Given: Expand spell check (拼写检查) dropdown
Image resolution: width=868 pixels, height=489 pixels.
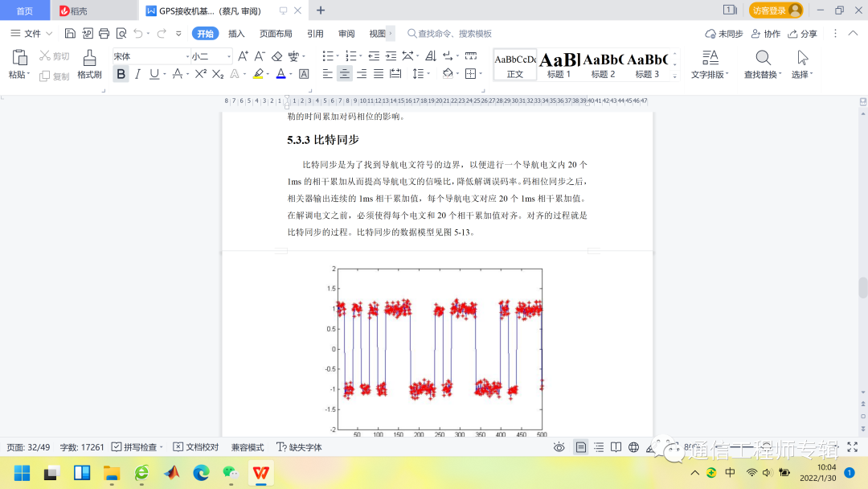Looking at the screenshot, I should pos(161,447).
